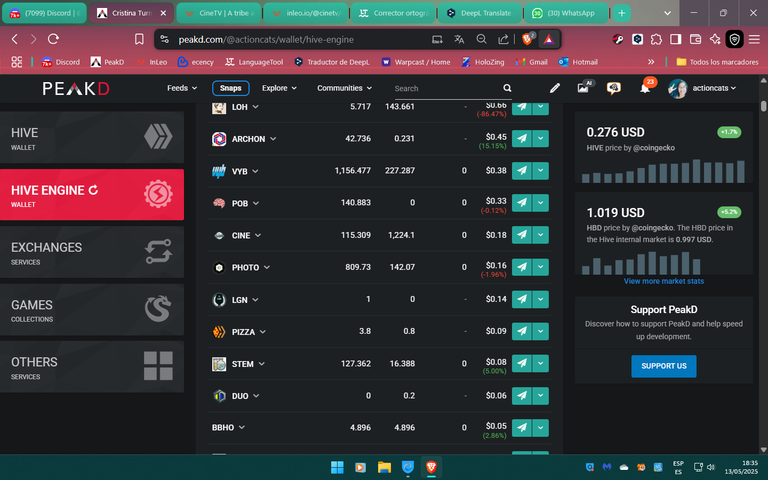This screenshot has height=480, width=768.
Task: Open Others services sidebar section
Action: [x=92, y=367]
